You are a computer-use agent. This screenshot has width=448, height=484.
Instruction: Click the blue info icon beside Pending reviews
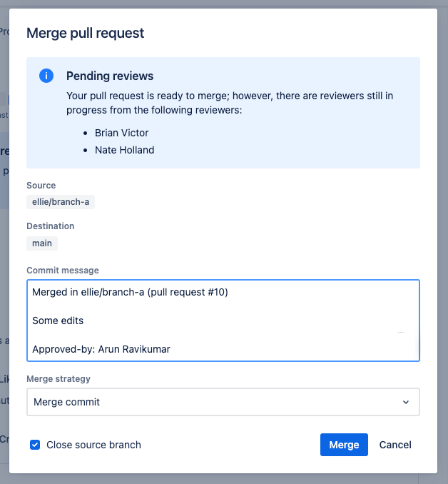pyautogui.click(x=46, y=76)
